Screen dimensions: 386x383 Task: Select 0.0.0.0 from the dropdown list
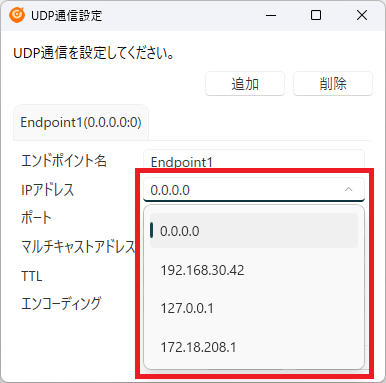(x=254, y=231)
